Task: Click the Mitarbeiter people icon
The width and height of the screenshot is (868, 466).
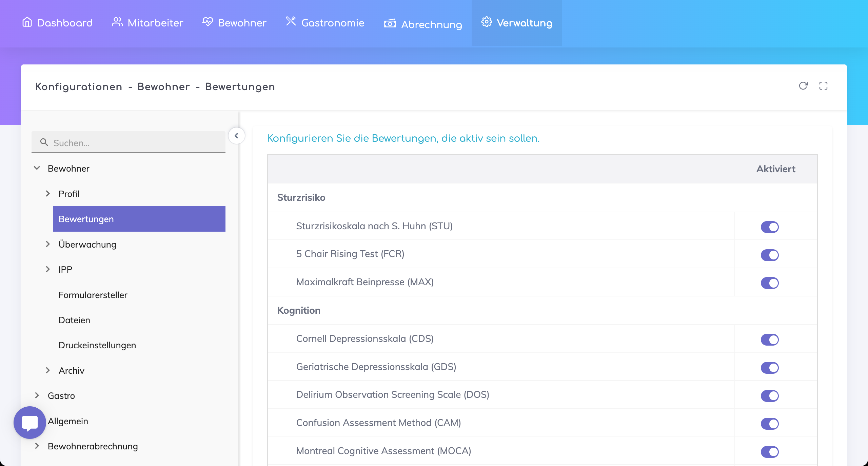Action: tap(117, 22)
